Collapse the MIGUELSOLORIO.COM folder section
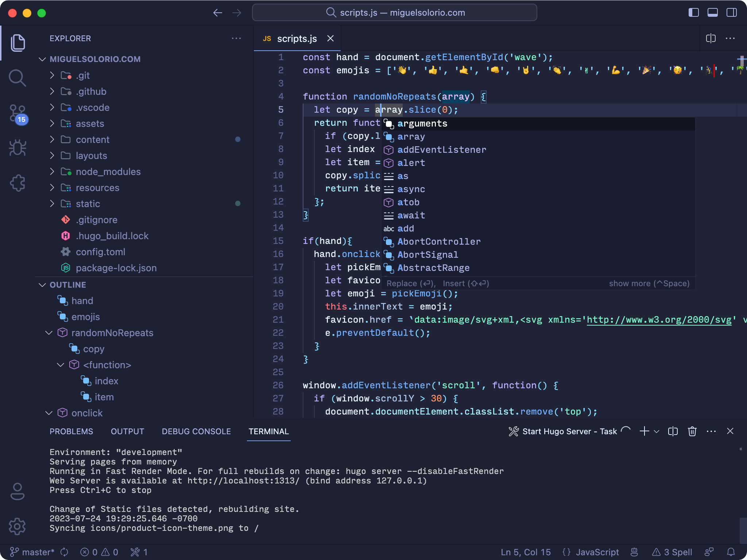 pos(42,59)
